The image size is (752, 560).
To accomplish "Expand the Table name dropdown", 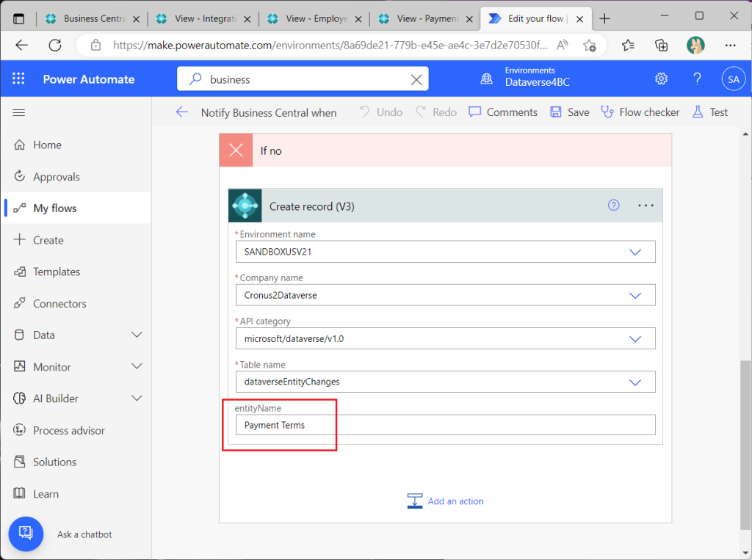I will pyautogui.click(x=635, y=382).
